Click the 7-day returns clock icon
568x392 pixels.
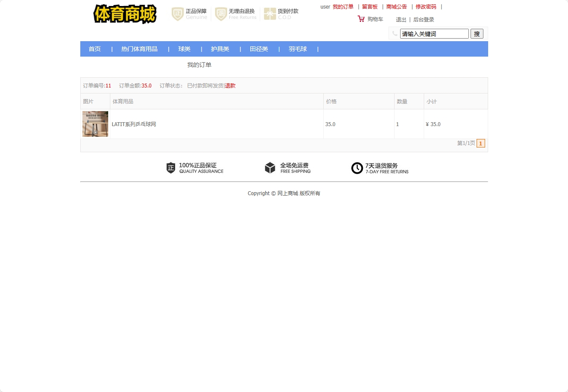tap(357, 168)
